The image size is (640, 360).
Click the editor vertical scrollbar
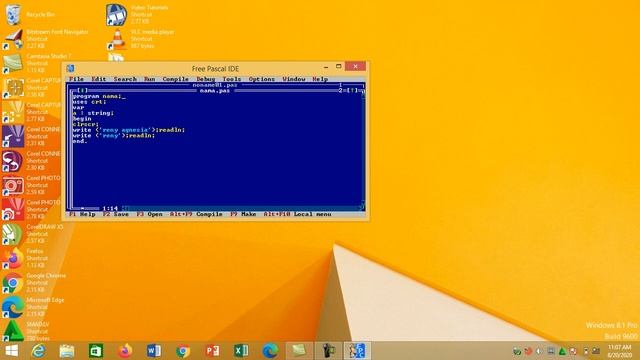click(362, 149)
